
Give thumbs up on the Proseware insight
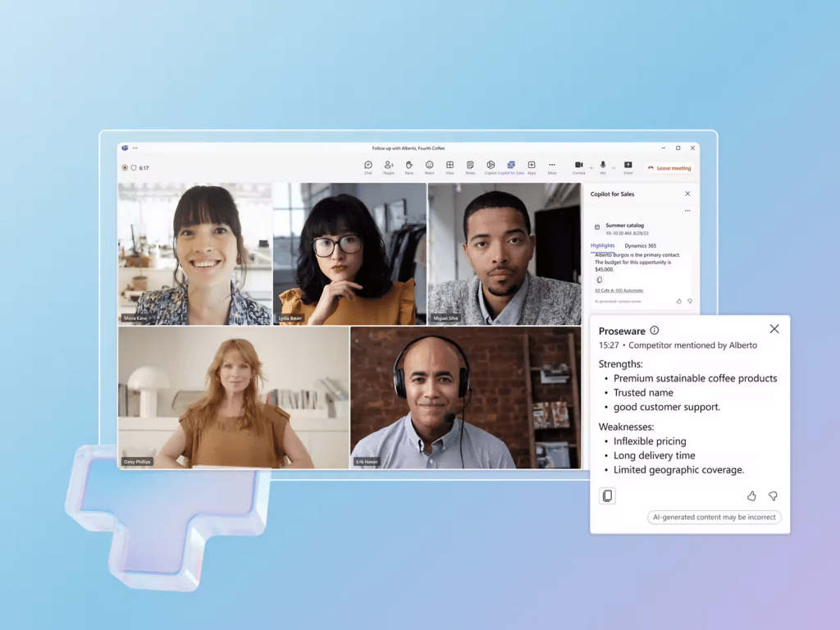click(752, 496)
